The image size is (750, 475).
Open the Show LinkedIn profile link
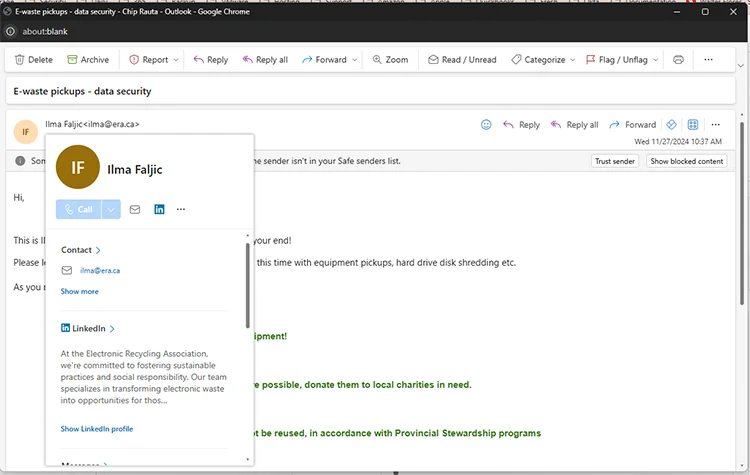(x=97, y=429)
